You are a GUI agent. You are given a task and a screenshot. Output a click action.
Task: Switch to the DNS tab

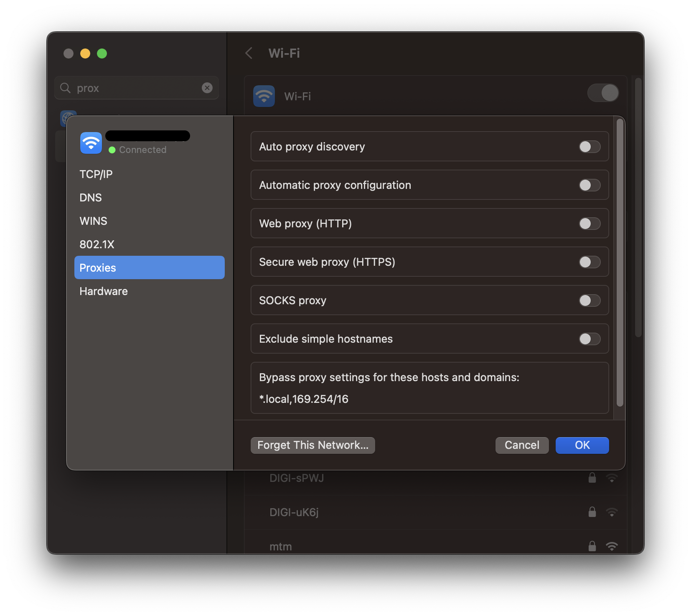[90, 197]
